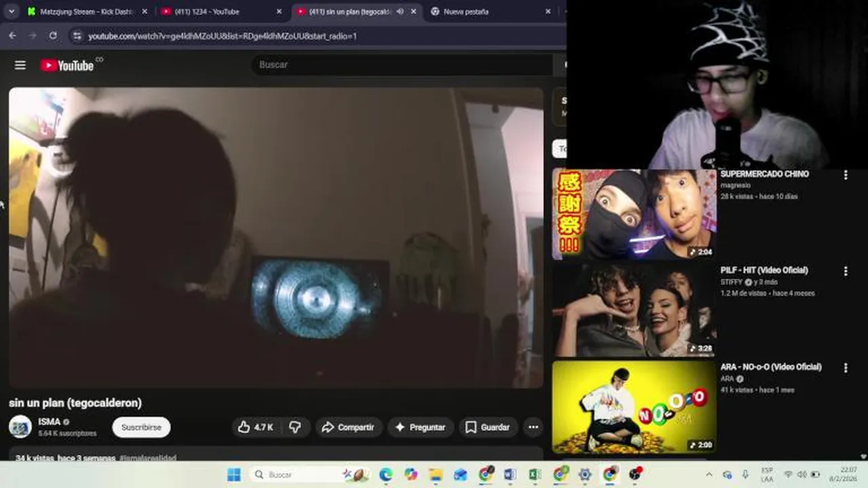Close the Kick Dashboard tab
Screen dimensions: 868x488
click(144, 12)
